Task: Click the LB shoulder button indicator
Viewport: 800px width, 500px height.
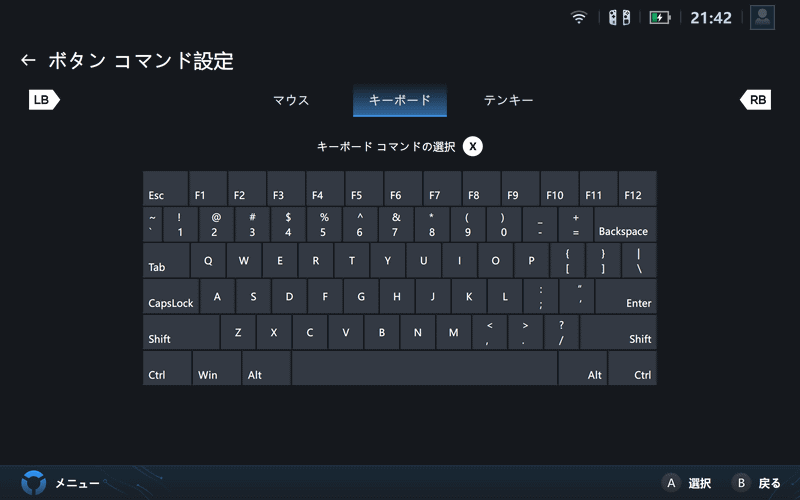Action: point(44,99)
